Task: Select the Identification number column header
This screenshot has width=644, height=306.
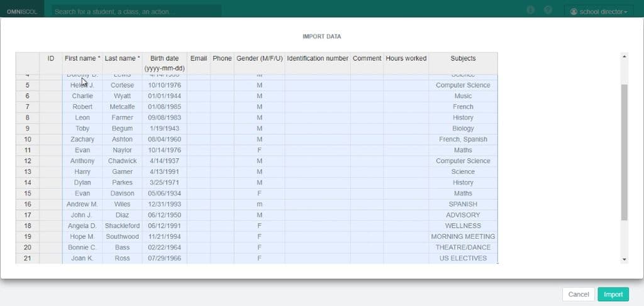Action: pos(318,63)
